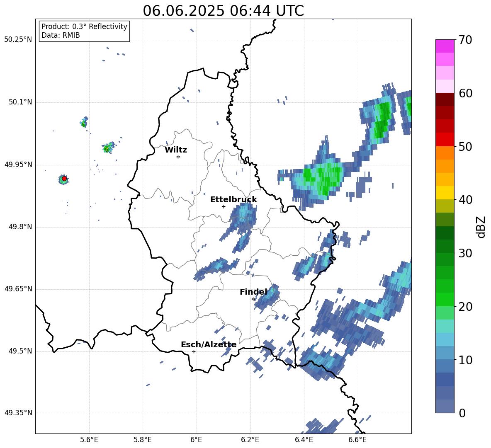Click the Wiltz location cross marker
The image size is (491, 448).
178,157
